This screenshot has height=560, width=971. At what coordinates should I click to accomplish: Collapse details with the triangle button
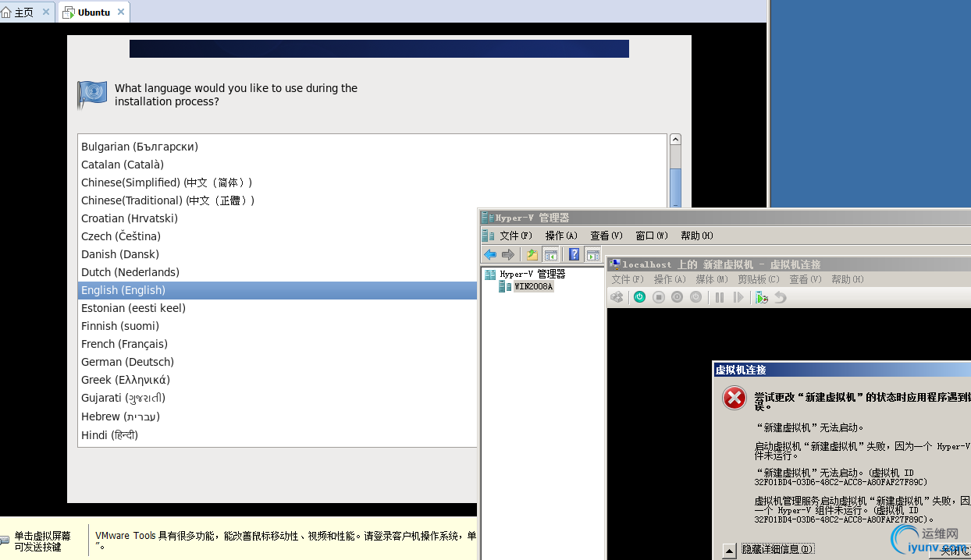coord(729,551)
